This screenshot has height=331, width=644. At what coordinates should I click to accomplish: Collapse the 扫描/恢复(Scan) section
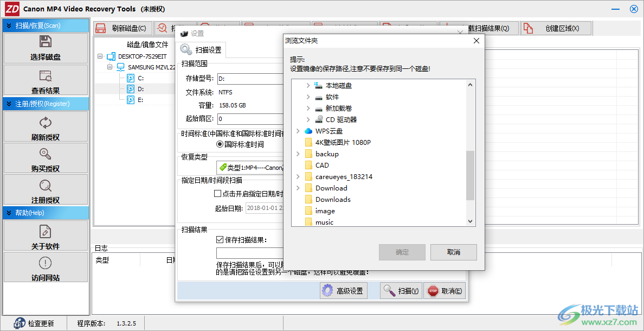point(9,26)
